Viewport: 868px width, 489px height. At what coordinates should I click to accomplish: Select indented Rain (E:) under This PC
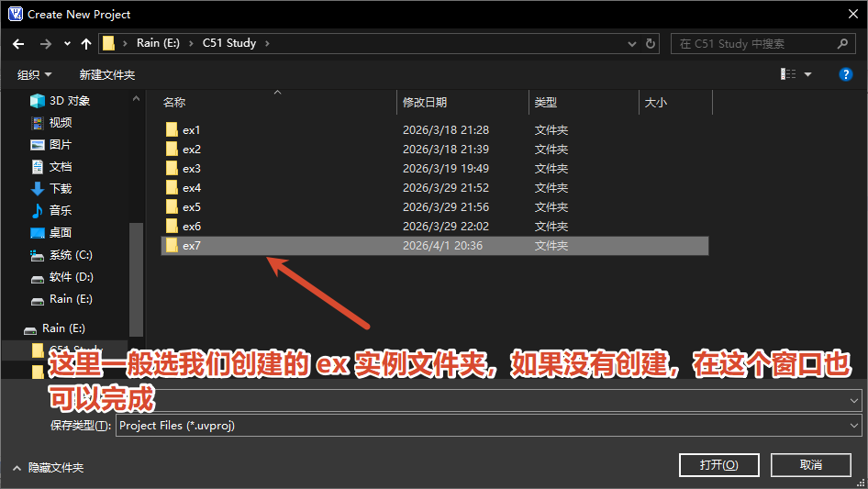(61, 299)
